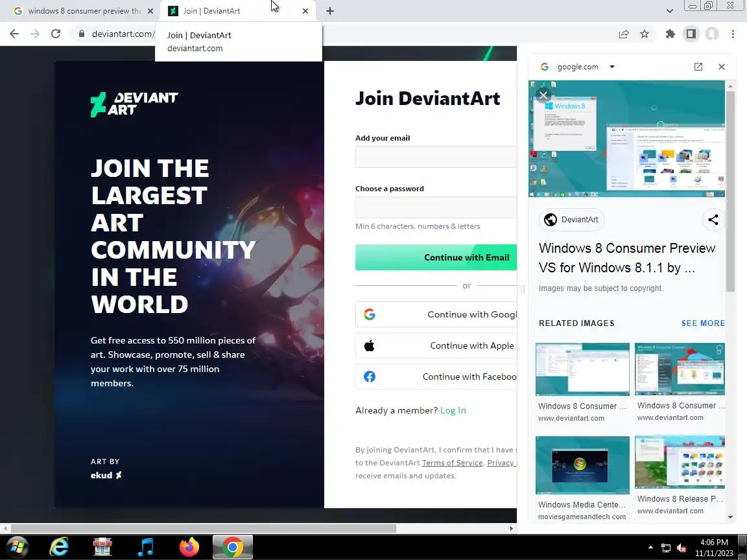Launch Internet Explorer from taskbar
This screenshot has width=747, height=560.
pyautogui.click(x=59, y=547)
